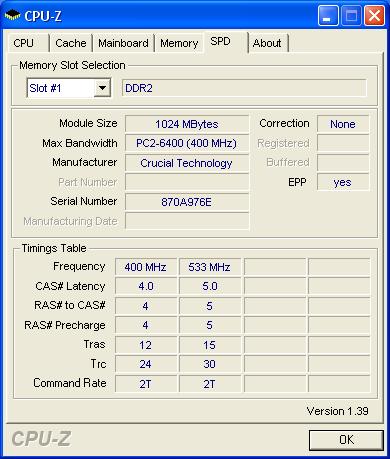Click the Max Bandwidth label
The image size is (390, 459).
[80, 143]
